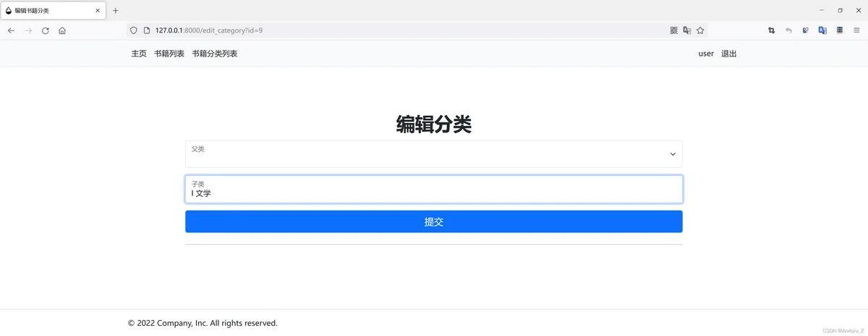
Task: Click the copyright footer text
Action: (203, 323)
